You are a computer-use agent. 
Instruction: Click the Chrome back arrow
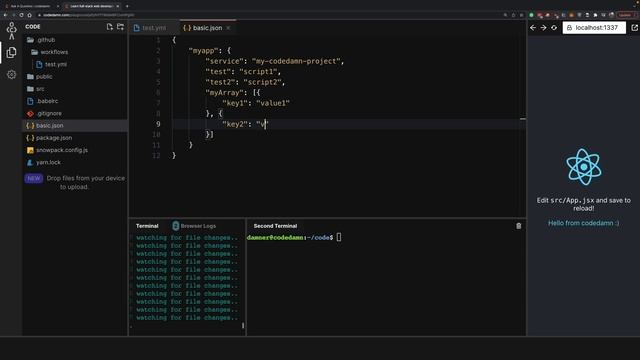point(5,15)
